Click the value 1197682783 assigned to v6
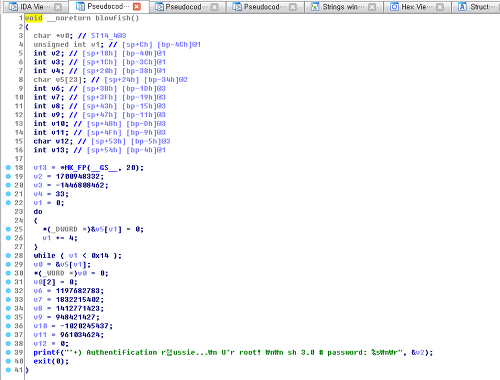This screenshot has height=380, width=500. tap(79, 291)
